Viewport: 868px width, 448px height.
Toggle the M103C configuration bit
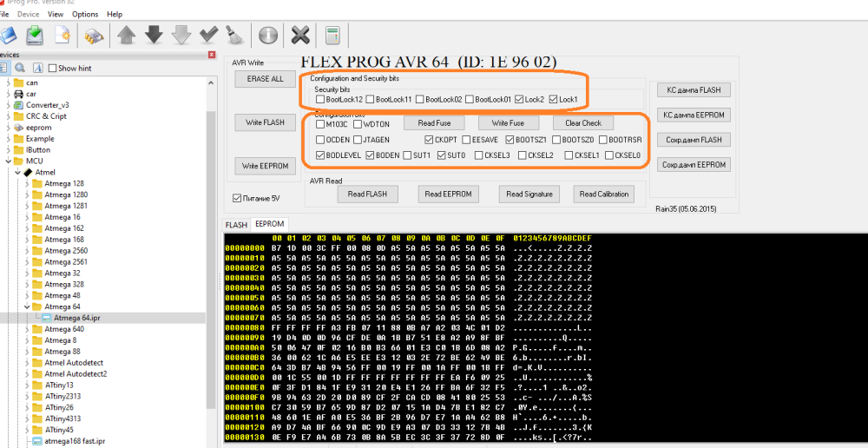click(x=320, y=124)
